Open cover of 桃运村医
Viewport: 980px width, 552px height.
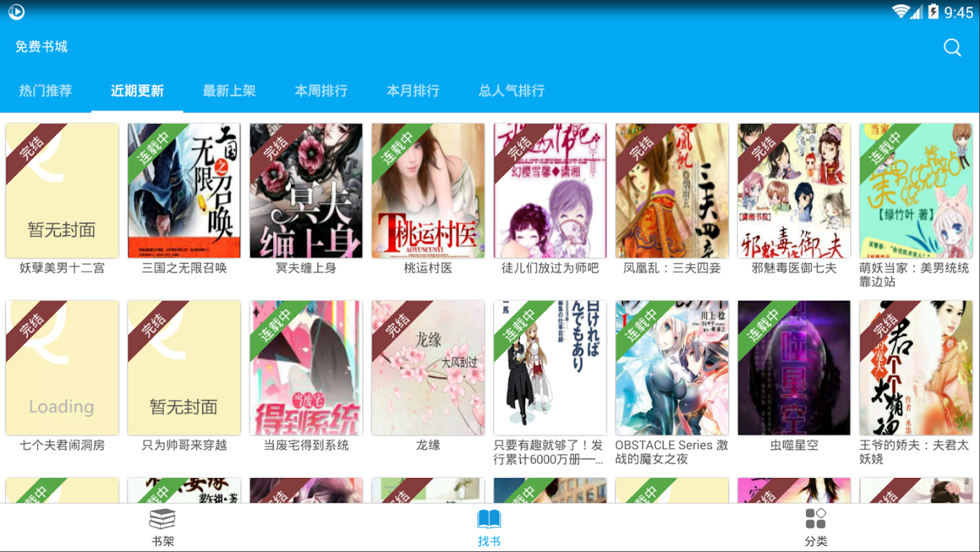coord(428,190)
